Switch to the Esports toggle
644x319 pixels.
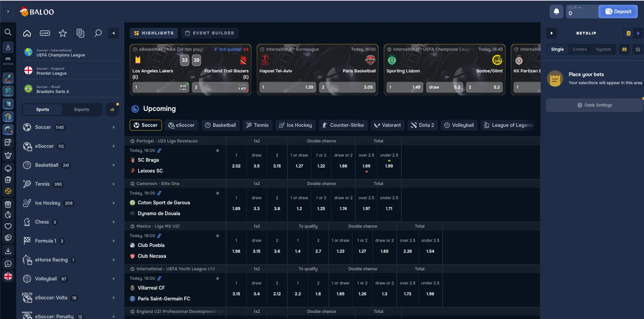(82, 110)
